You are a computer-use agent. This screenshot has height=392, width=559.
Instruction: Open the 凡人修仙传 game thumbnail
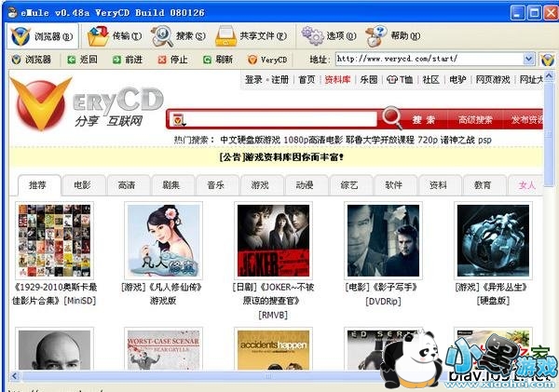[163, 240]
